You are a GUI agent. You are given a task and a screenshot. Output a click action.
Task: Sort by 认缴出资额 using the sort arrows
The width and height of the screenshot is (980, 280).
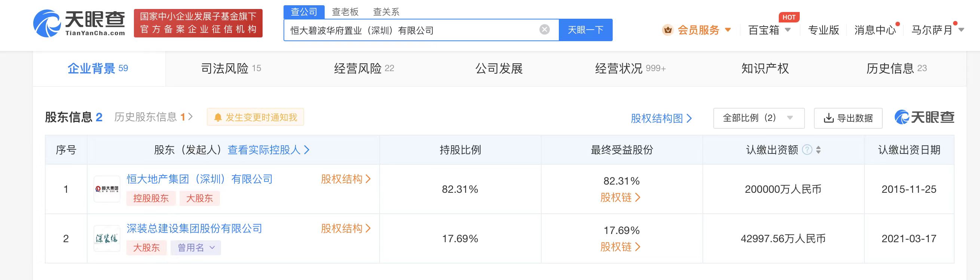(x=818, y=150)
